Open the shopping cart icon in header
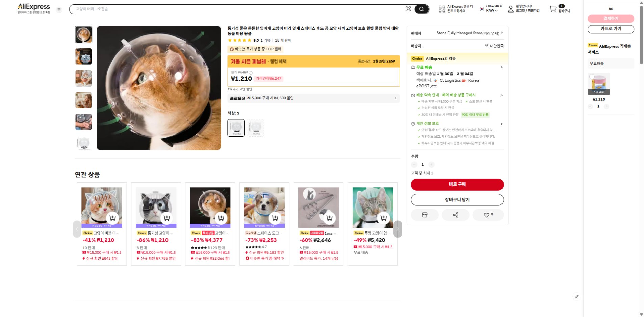 pos(553,9)
